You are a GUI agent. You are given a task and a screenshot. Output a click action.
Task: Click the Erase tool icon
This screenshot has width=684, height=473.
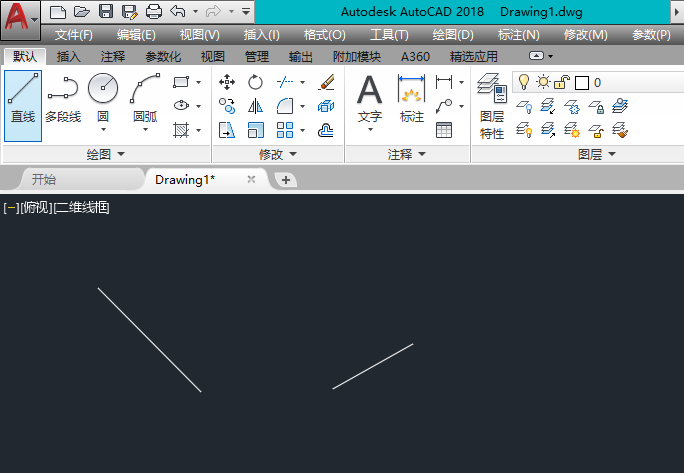pos(326,82)
